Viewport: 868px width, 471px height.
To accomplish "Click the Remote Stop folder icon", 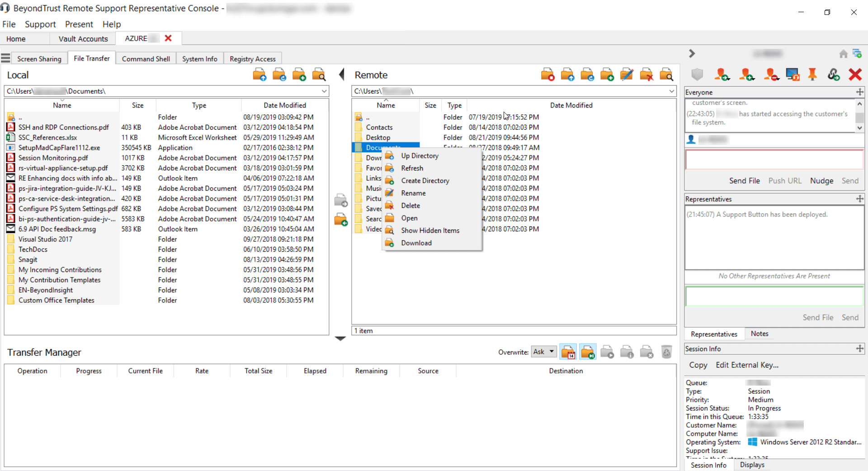I will pyautogui.click(x=548, y=75).
